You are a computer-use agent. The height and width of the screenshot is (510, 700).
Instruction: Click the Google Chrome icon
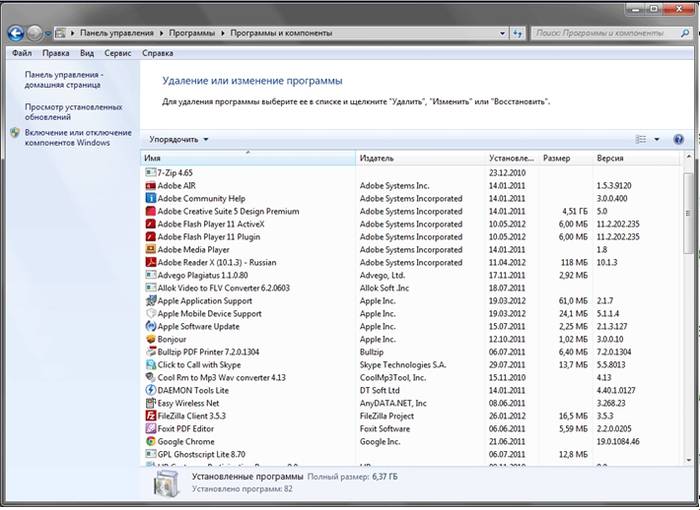150,441
